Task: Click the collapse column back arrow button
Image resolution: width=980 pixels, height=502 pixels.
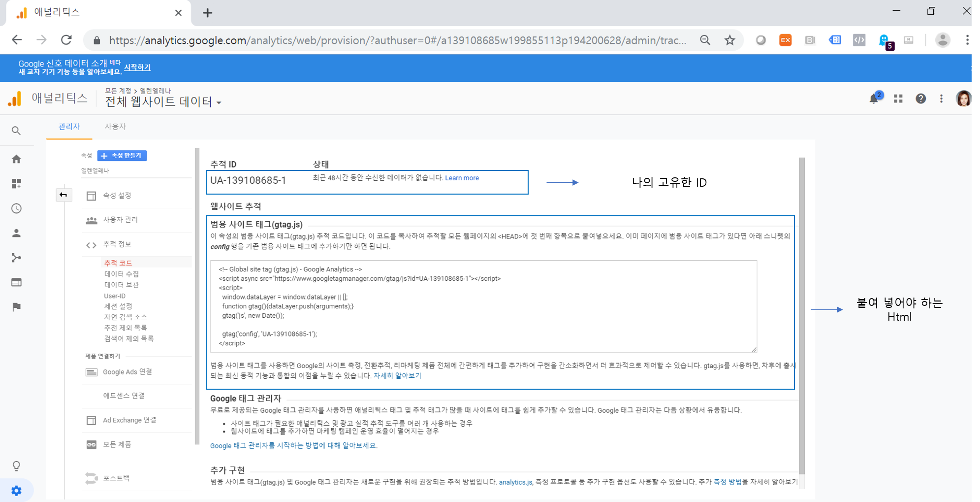Action: pos(63,195)
